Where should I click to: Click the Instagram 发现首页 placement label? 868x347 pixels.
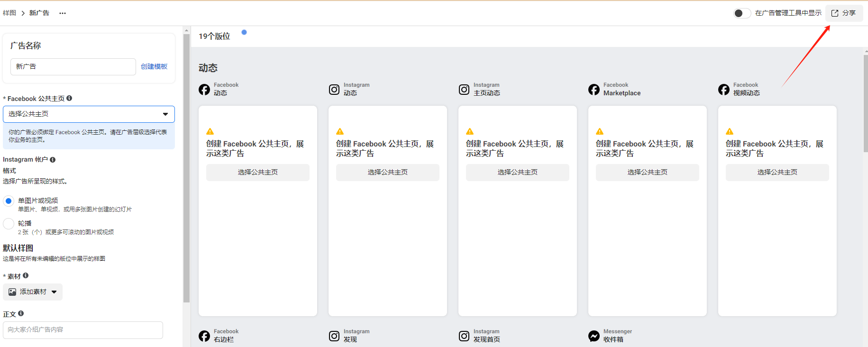(487, 336)
